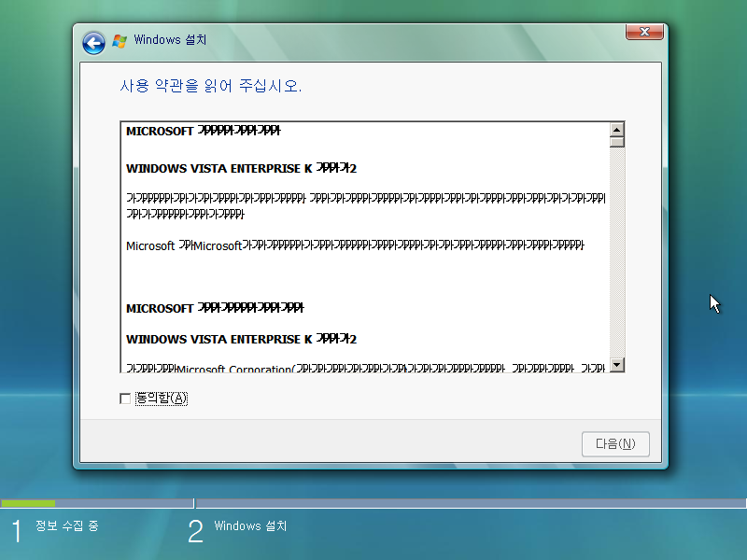
Task: Click the paragraph starting with Microsoft
Action: tap(355, 245)
